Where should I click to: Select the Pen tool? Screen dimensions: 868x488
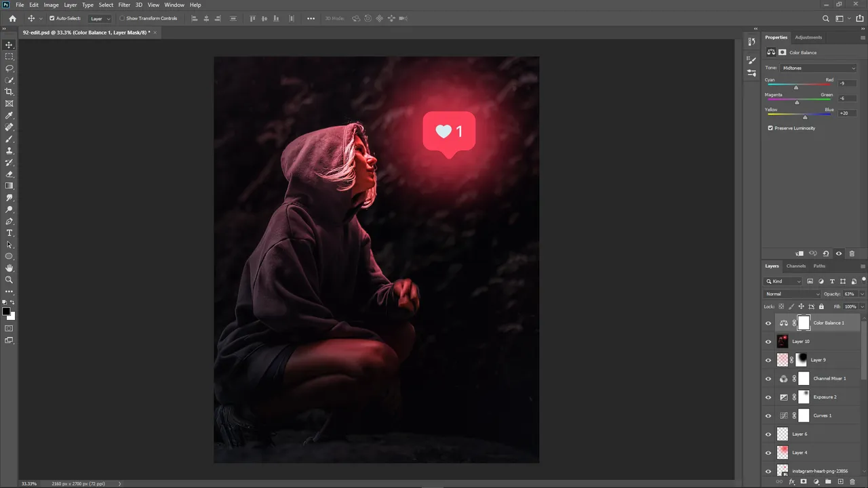click(9, 221)
